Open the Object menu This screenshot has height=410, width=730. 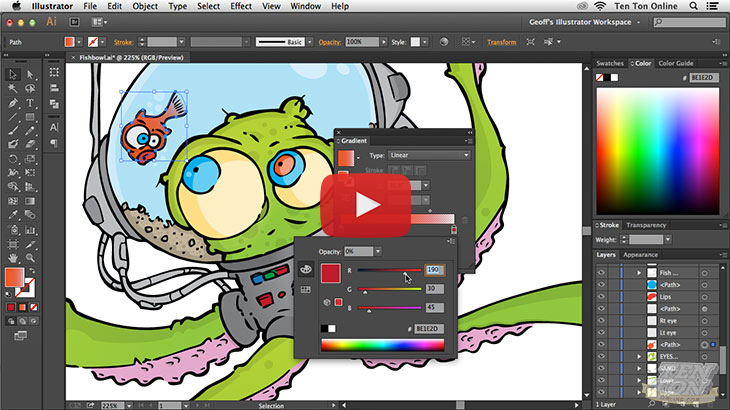[145, 6]
